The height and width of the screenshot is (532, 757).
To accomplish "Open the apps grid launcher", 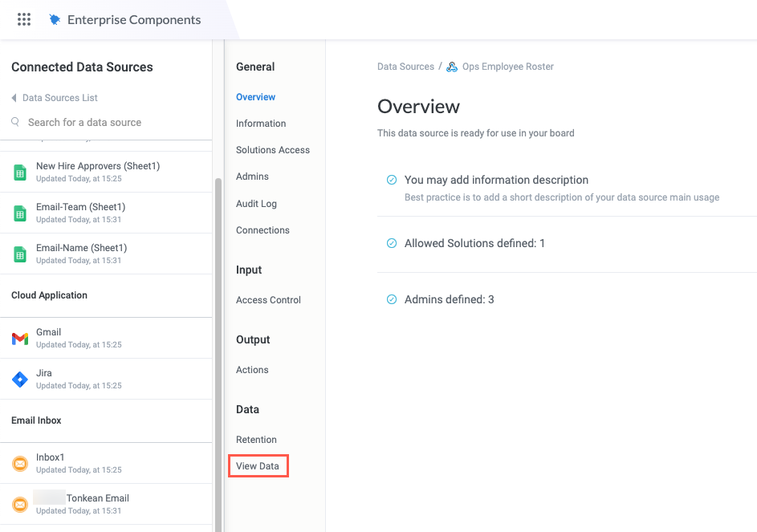I will tap(23, 18).
